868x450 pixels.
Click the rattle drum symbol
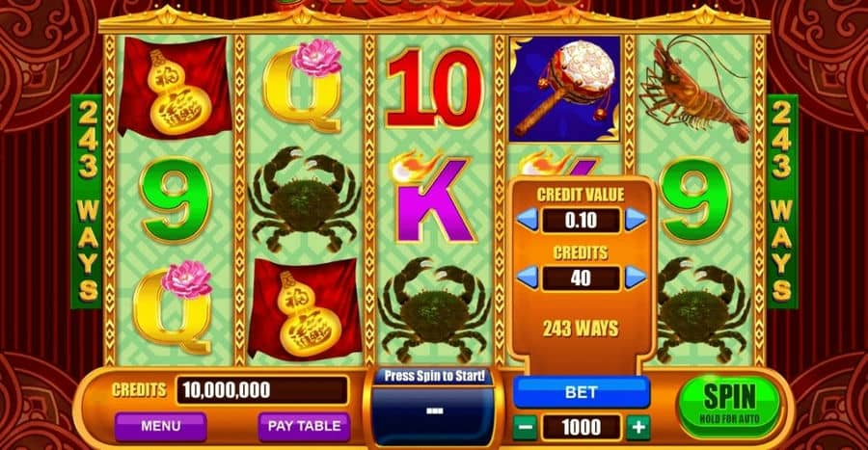(x=564, y=89)
